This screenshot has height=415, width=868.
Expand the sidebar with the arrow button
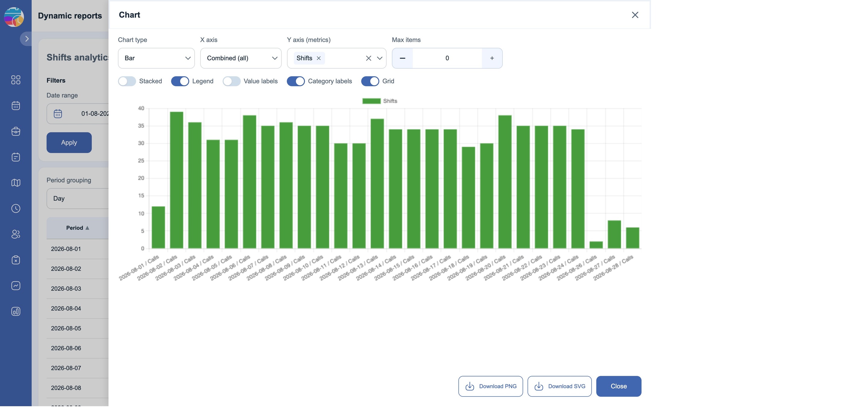coord(27,39)
